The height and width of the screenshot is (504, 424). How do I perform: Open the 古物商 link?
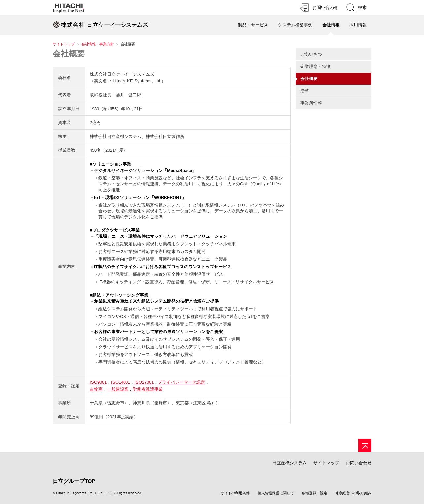[x=96, y=389]
